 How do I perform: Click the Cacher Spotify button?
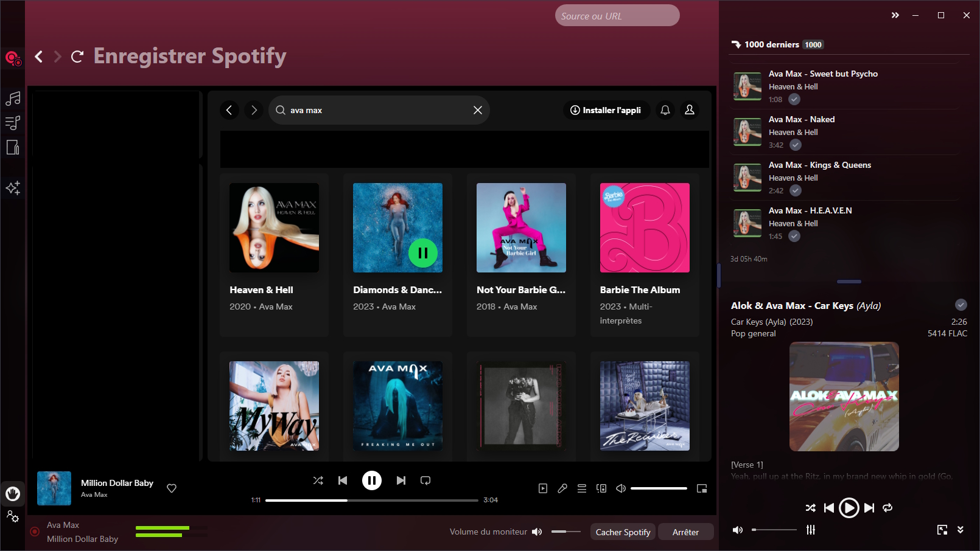(x=623, y=532)
